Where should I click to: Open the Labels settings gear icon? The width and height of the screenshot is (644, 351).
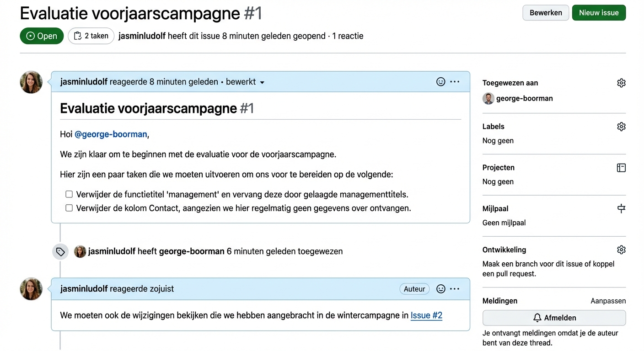point(621,127)
